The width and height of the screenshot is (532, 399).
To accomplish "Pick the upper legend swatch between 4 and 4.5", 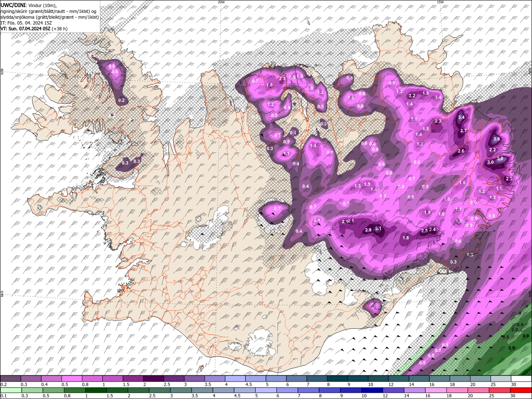I will click(x=235, y=379).
